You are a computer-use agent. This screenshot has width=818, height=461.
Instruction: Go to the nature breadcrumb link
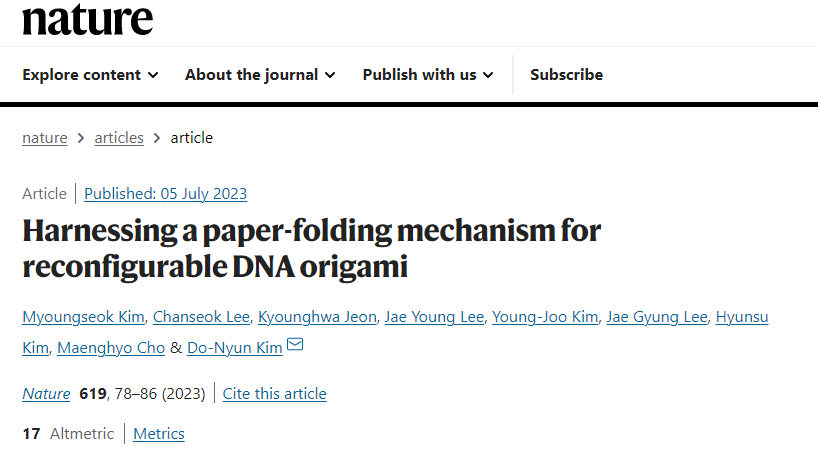coord(45,138)
